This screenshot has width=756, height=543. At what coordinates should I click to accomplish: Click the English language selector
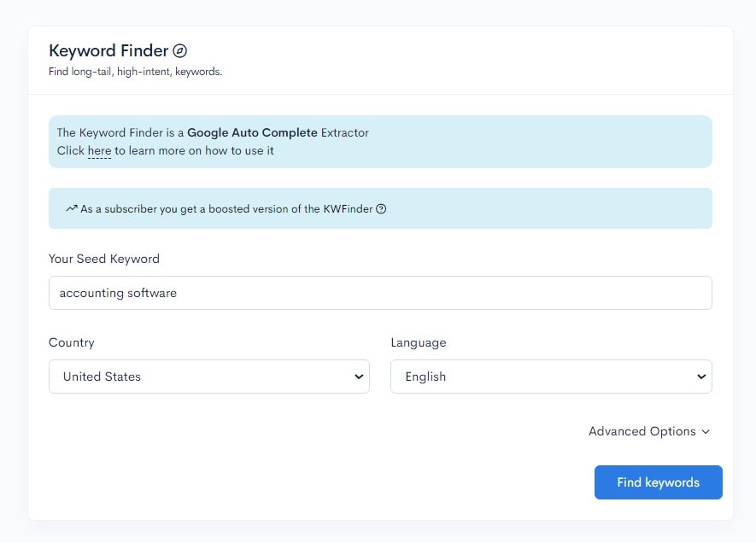(x=551, y=376)
